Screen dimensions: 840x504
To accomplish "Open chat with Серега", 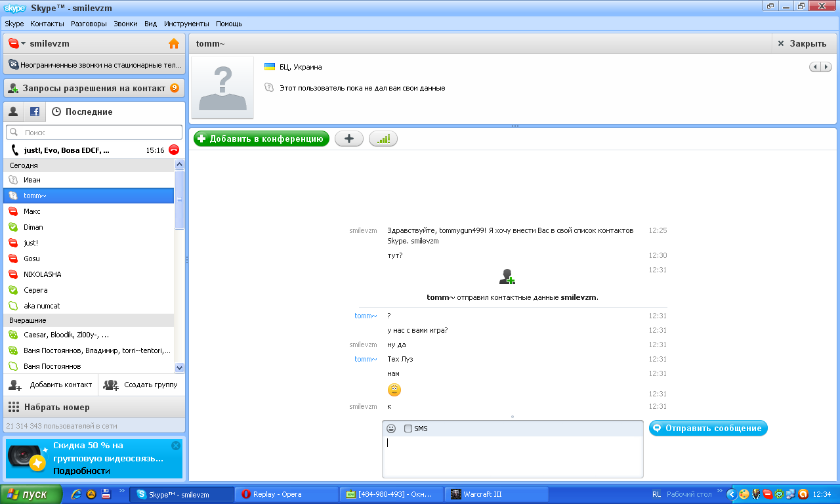I will coord(89,290).
